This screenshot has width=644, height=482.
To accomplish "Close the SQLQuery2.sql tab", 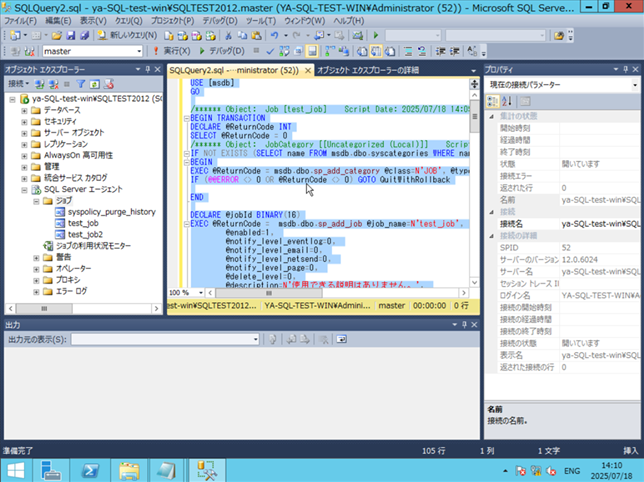I will 308,71.
